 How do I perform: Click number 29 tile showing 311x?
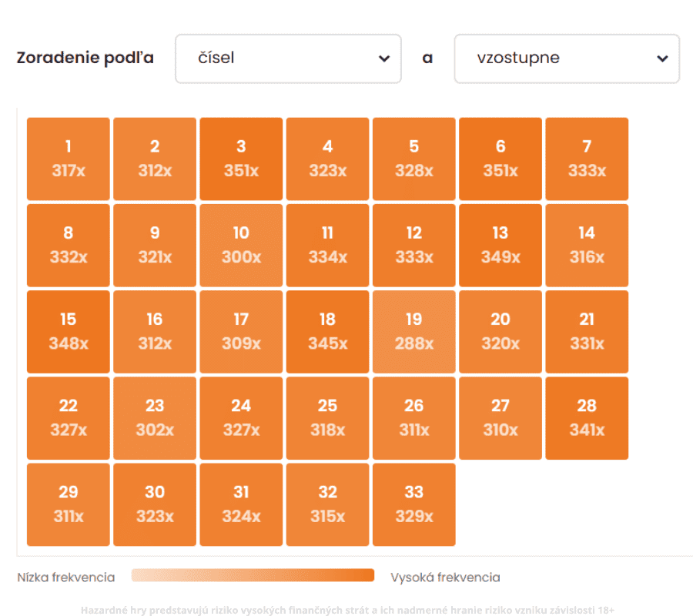coord(69,504)
